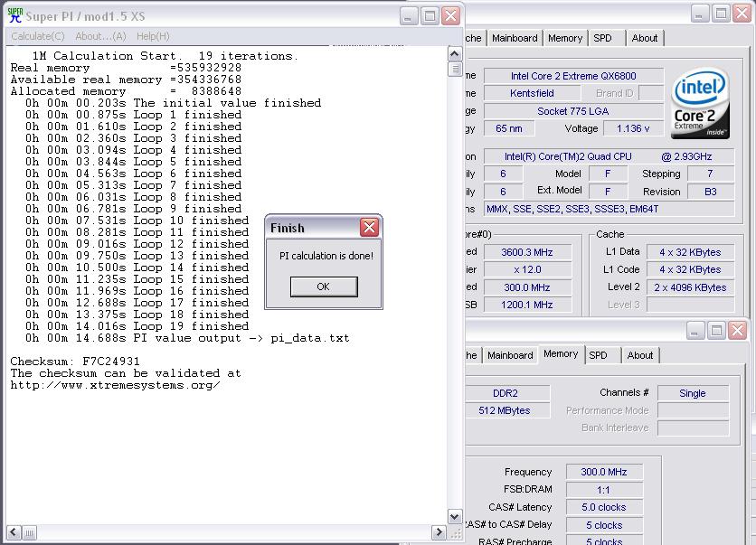The image size is (756, 545).
Task: Minimize the upper CPU-Z window
Action: [x=700, y=14]
